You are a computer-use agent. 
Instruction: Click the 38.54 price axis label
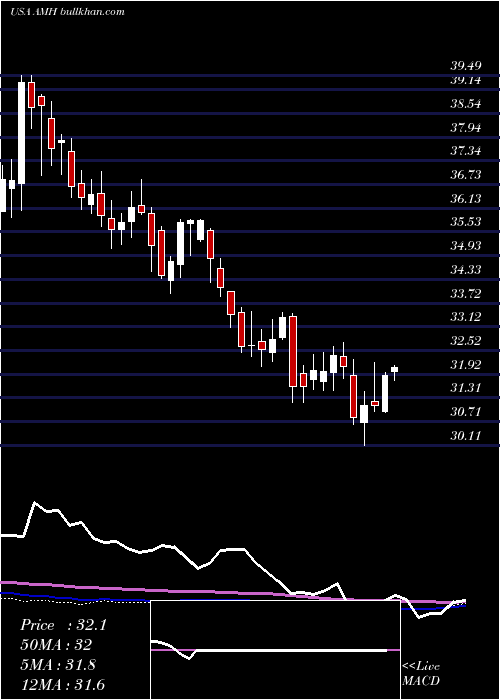(x=466, y=104)
